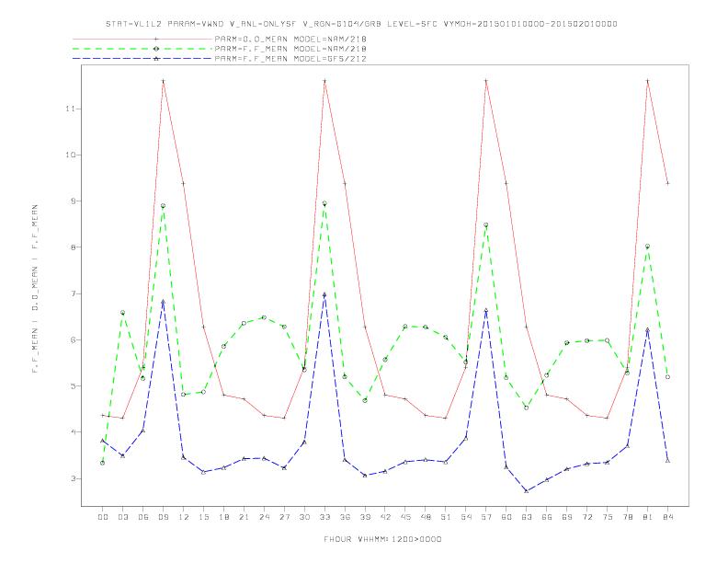Click x-axis tick label 51

click(x=446, y=517)
